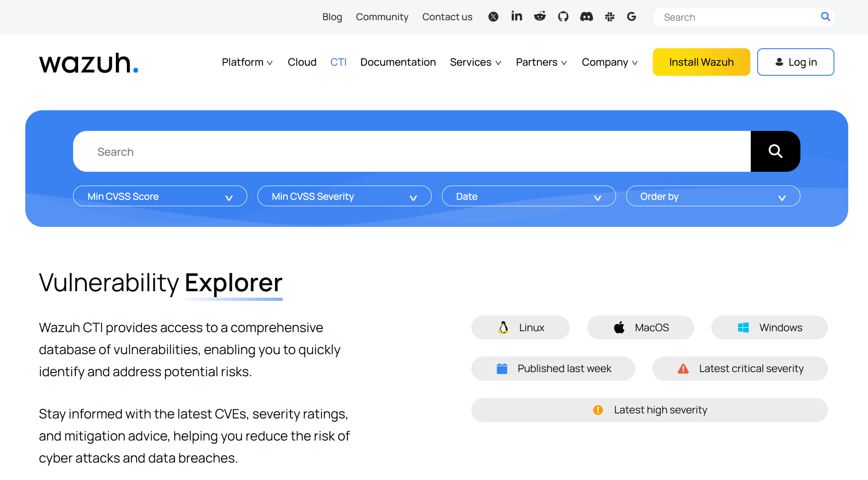Visit the Community link
868x480 pixels.
tap(382, 17)
